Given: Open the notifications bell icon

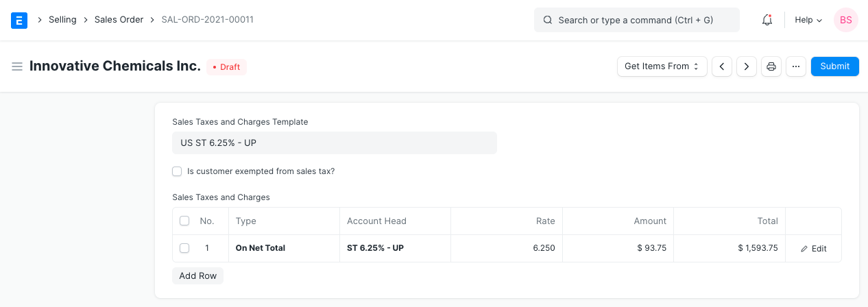Looking at the screenshot, I should [767, 21].
